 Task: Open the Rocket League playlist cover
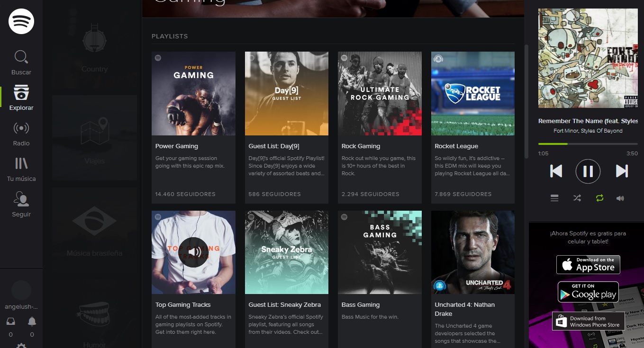tap(472, 93)
